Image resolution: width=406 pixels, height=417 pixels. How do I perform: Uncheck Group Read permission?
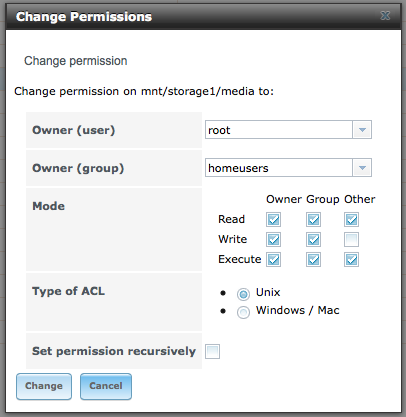[313, 220]
